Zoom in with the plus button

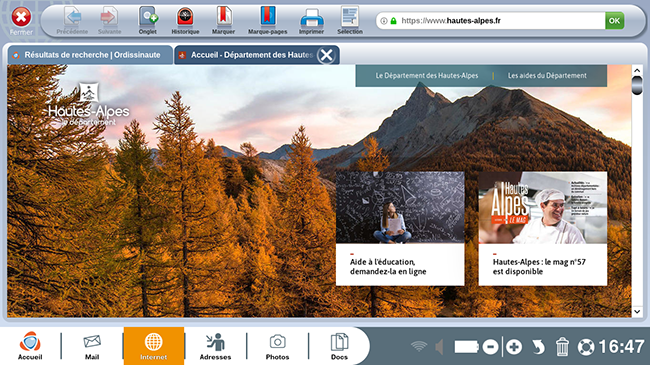click(514, 347)
